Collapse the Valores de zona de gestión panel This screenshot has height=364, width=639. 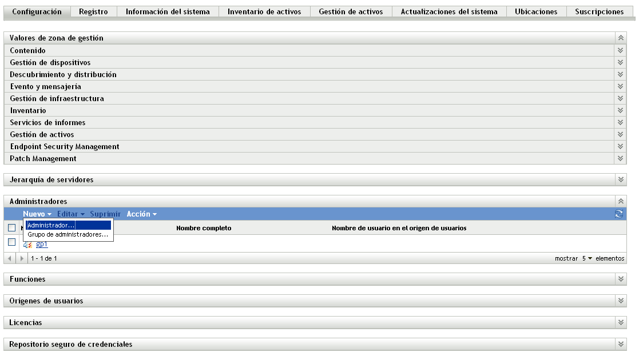(x=621, y=38)
